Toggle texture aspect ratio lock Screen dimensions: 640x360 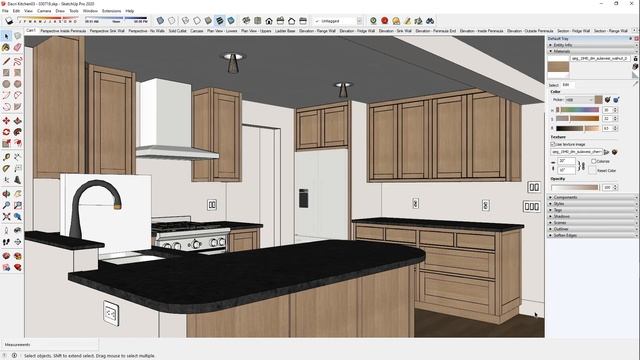pos(582,166)
